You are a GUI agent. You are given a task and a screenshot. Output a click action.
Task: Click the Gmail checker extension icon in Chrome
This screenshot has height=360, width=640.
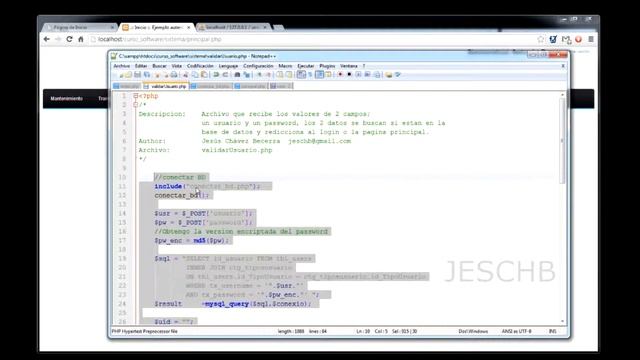(566, 39)
